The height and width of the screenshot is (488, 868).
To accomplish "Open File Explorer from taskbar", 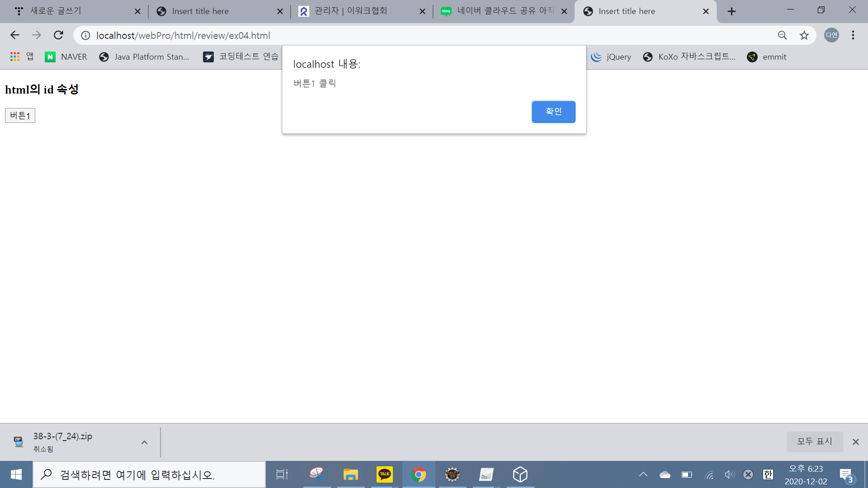I will click(350, 474).
